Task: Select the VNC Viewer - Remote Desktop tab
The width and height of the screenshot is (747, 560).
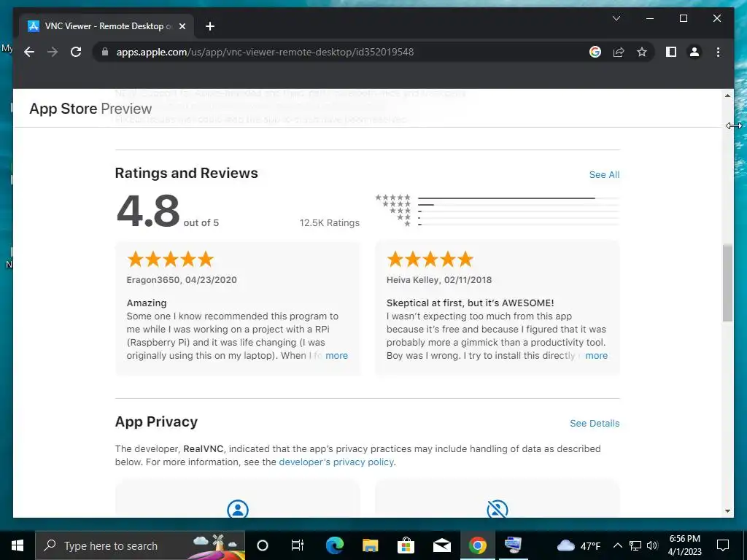Action: 107,26
